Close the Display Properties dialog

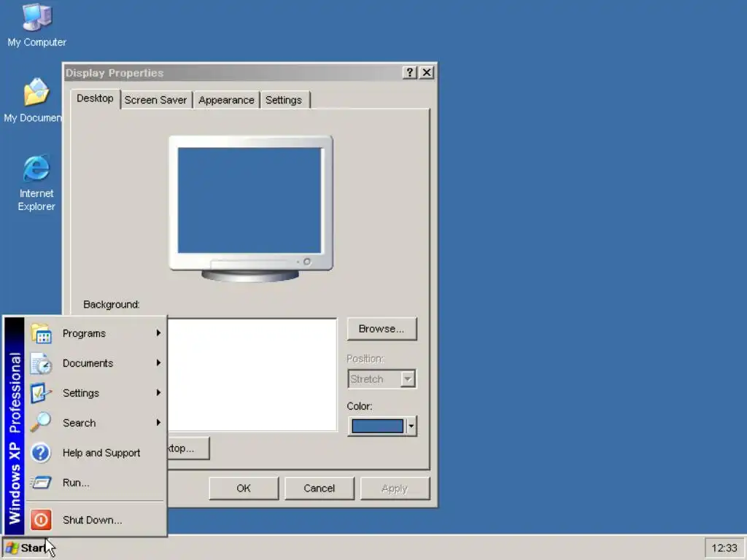coord(427,72)
